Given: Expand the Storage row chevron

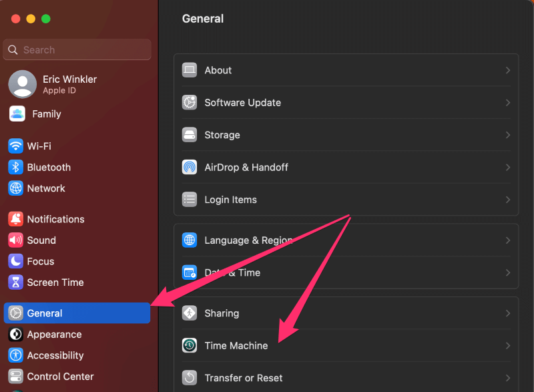Looking at the screenshot, I should [508, 135].
